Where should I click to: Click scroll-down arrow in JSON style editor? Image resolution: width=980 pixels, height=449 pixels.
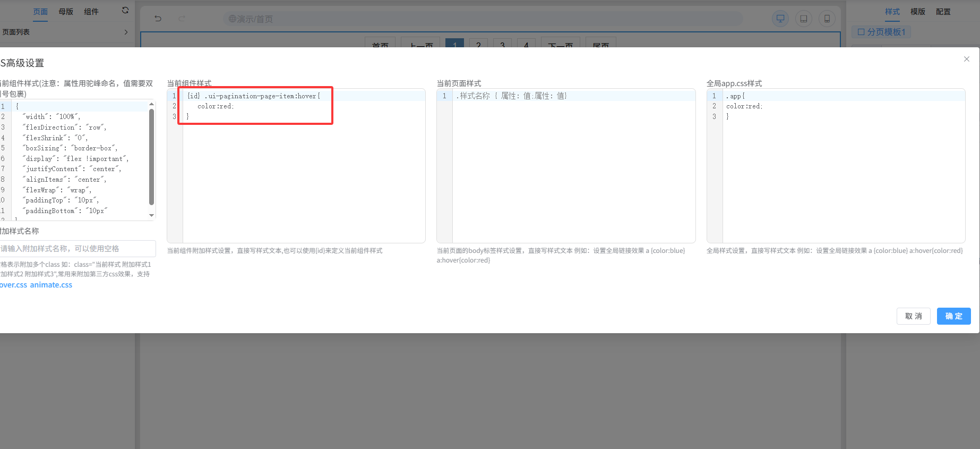(152, 215)
